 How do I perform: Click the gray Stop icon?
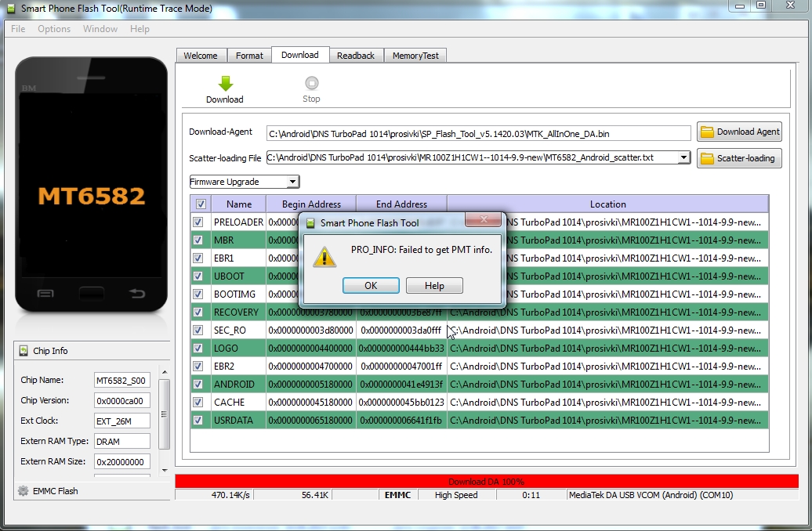click(311, 84)
